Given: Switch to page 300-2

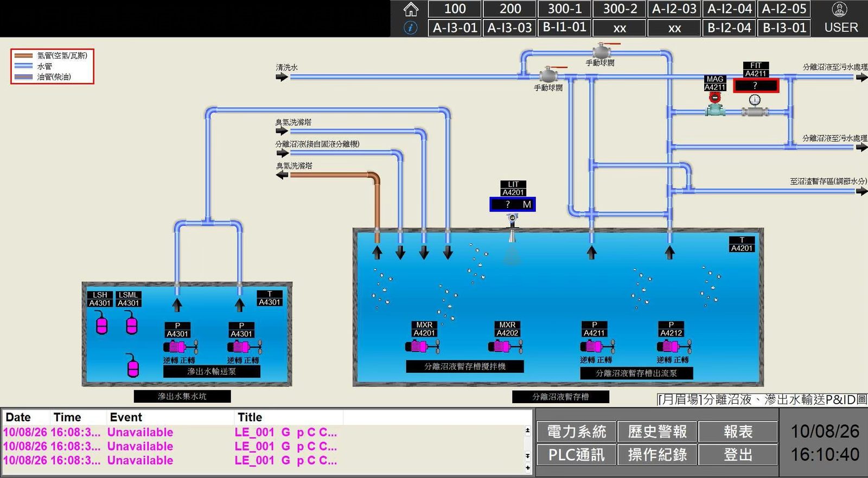Looking at the screenshot, I should 620,9.
